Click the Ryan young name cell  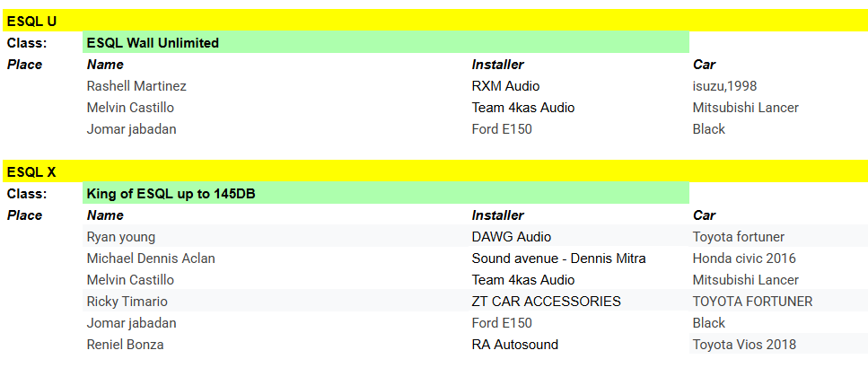click(x=121, y=237)
